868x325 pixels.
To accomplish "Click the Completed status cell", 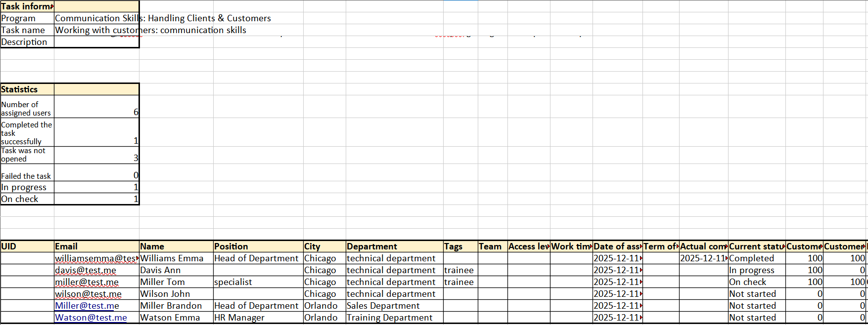I will 756,258.
